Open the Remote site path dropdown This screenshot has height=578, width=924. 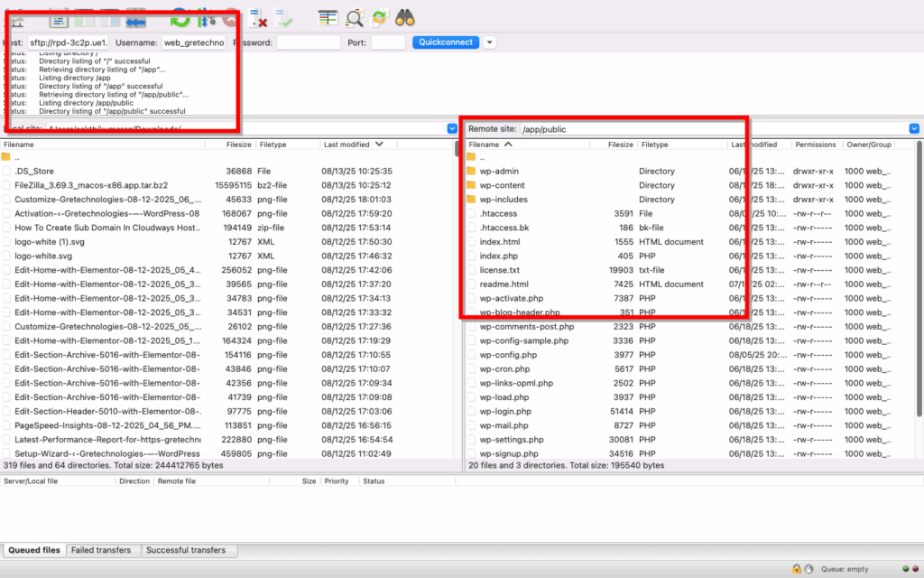[x=912, y=128]
